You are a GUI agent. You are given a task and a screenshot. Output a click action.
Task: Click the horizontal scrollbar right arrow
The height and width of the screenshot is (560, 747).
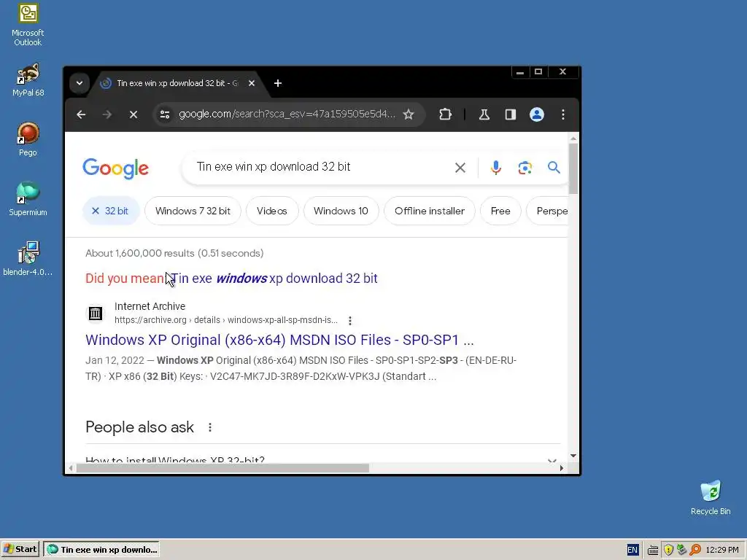562,468
